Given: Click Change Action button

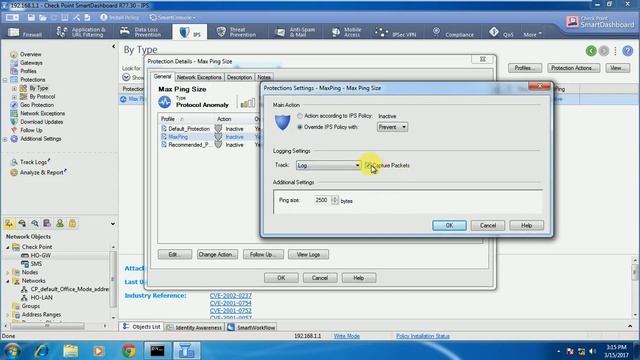Looking at the screenshot, I should (x=217, y=255).
